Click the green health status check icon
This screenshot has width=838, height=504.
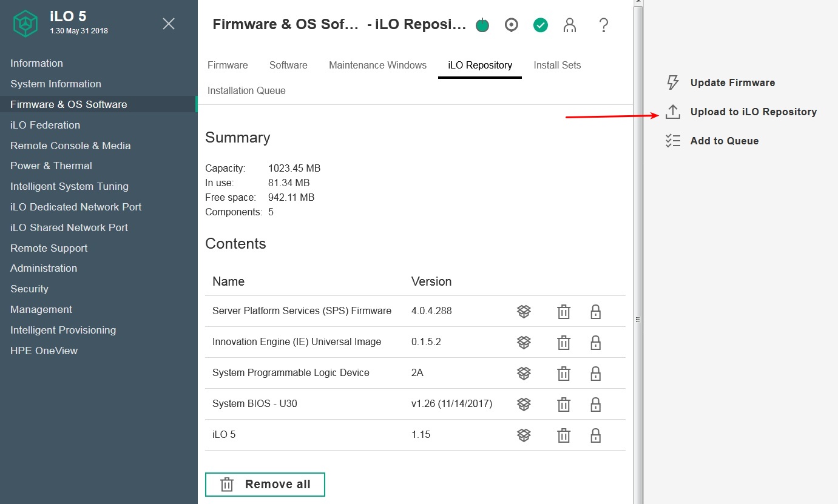click(540, 25)
